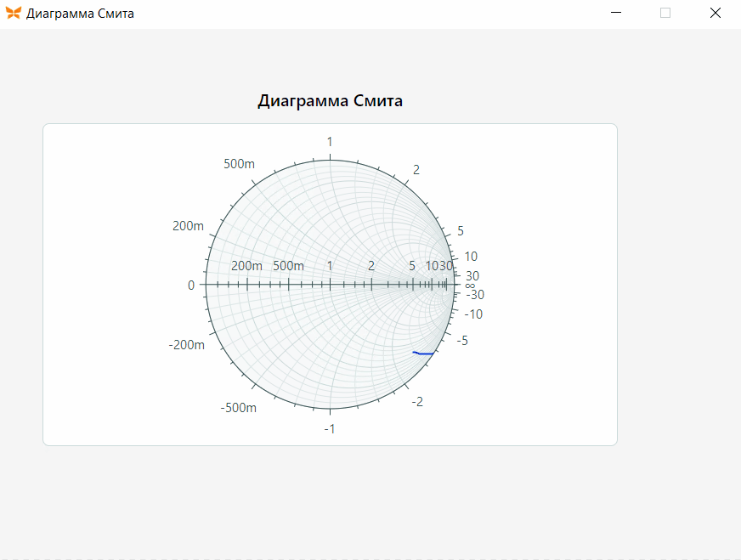The height and width of the screenshot is (560, 741).
Task: Click the outer label 500m at upper left
Action: [239, 164]
